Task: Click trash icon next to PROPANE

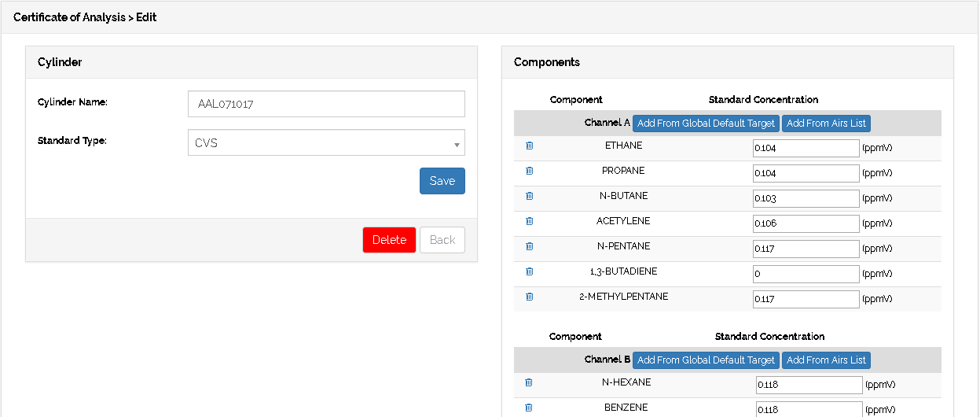Action: 529,171
